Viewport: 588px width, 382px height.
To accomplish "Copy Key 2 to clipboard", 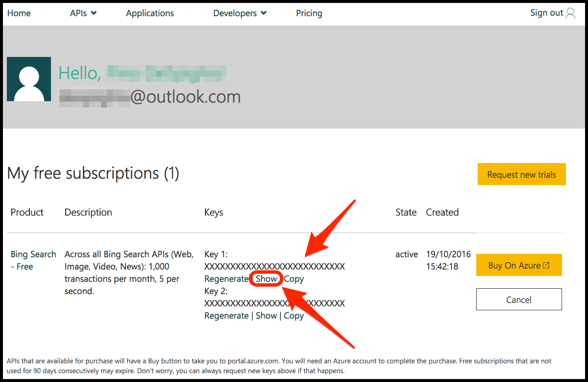I will pyautogui.click(x=294, y=316).
